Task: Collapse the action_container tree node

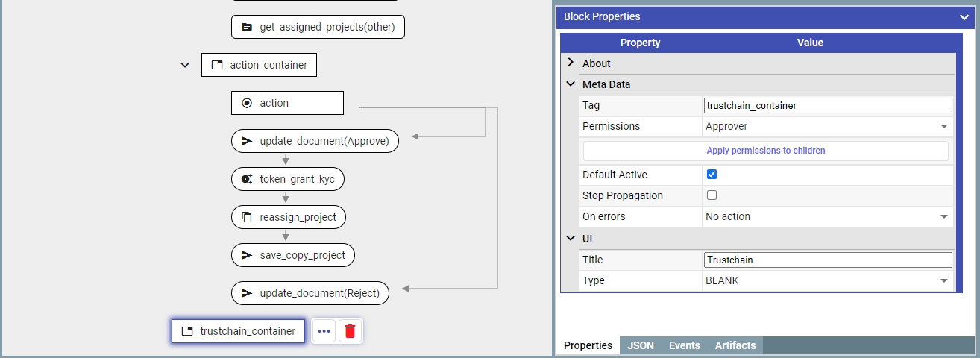Action: [185, 65]
